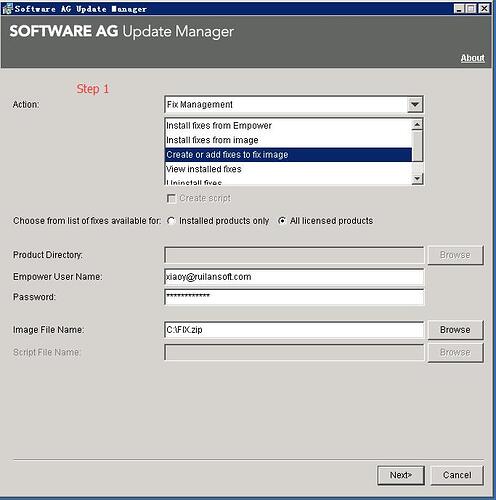Minimize the Update Manager window
The width and height of the screenshot is (496, 500).
click(459, 9)
